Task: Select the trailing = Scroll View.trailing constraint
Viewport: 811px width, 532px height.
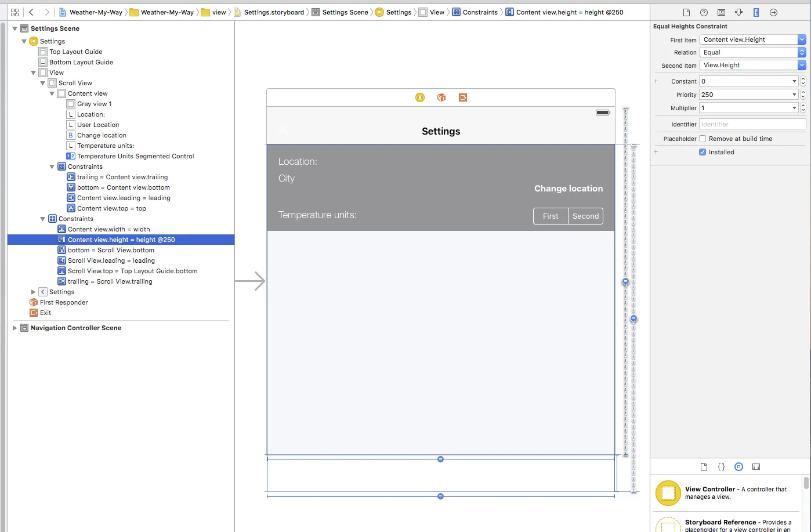Action: pyautogui.click(x=121, y=281)
